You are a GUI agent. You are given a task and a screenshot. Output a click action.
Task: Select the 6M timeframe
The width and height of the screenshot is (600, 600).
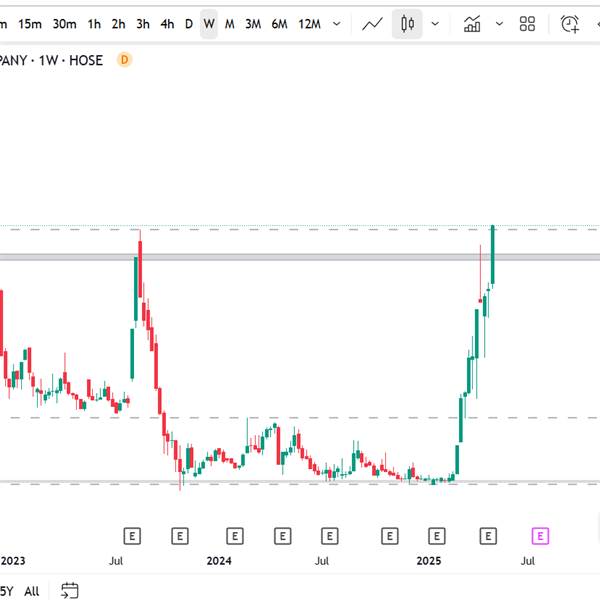[x=279, y=24]
